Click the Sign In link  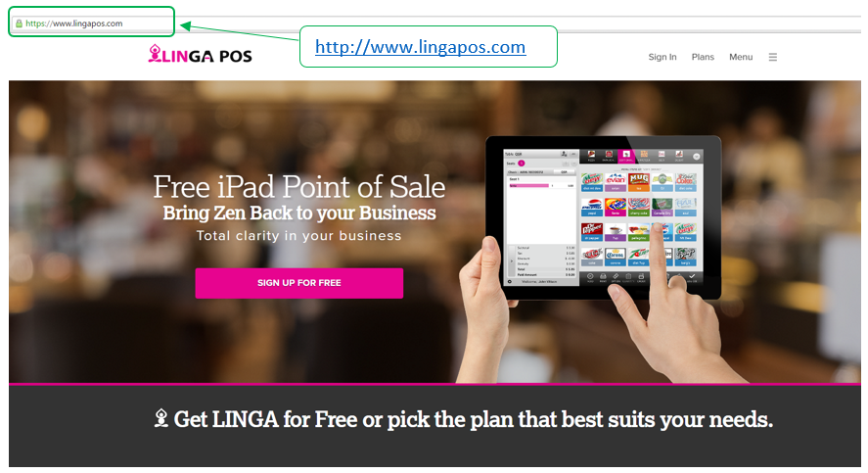click(x=662, y=57)
